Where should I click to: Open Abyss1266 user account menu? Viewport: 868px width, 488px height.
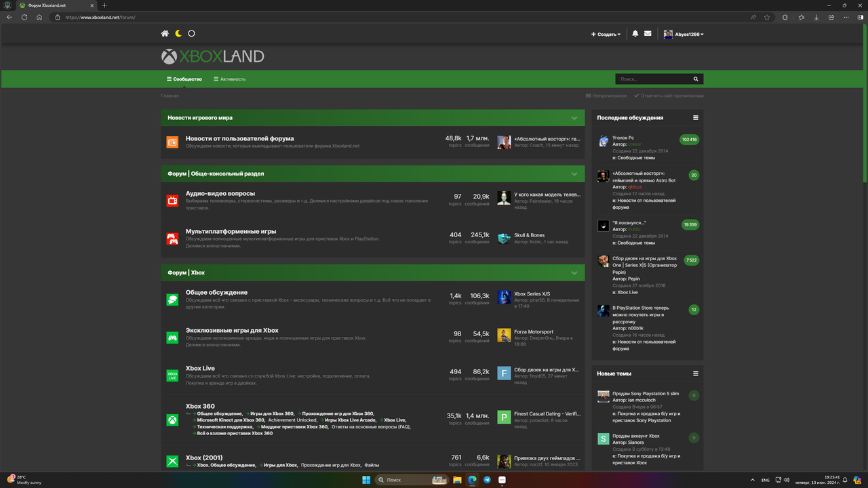pos(684,34)
